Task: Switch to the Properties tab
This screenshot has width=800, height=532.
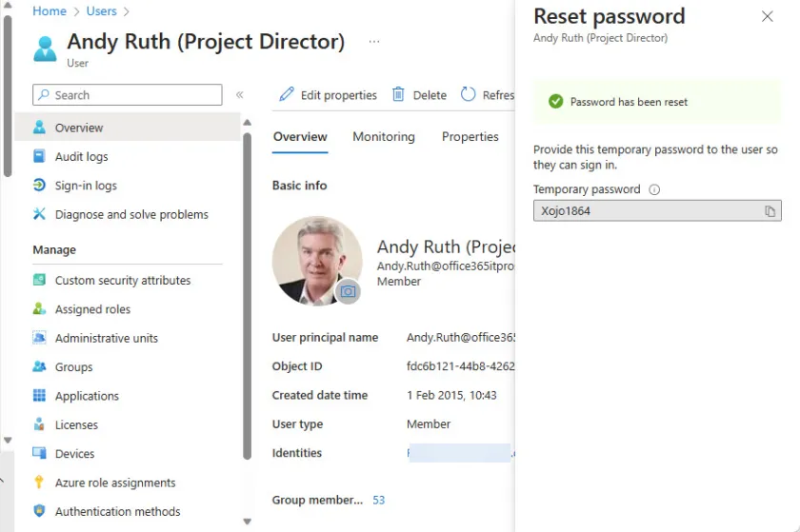Action: 470,137
